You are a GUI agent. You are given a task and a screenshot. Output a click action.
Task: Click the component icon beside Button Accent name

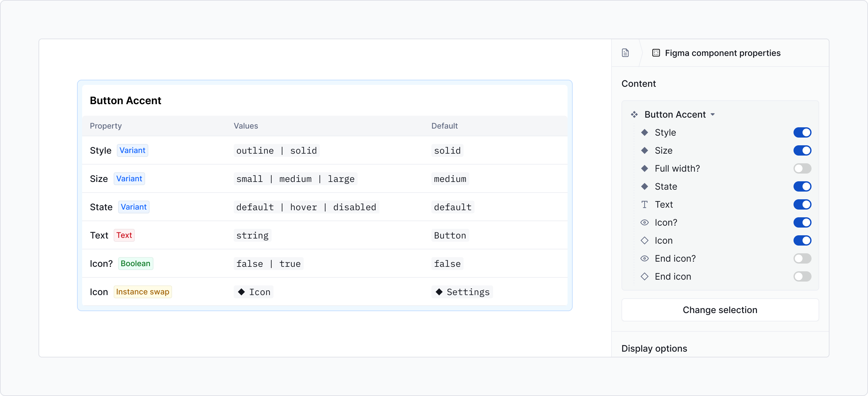634,114
